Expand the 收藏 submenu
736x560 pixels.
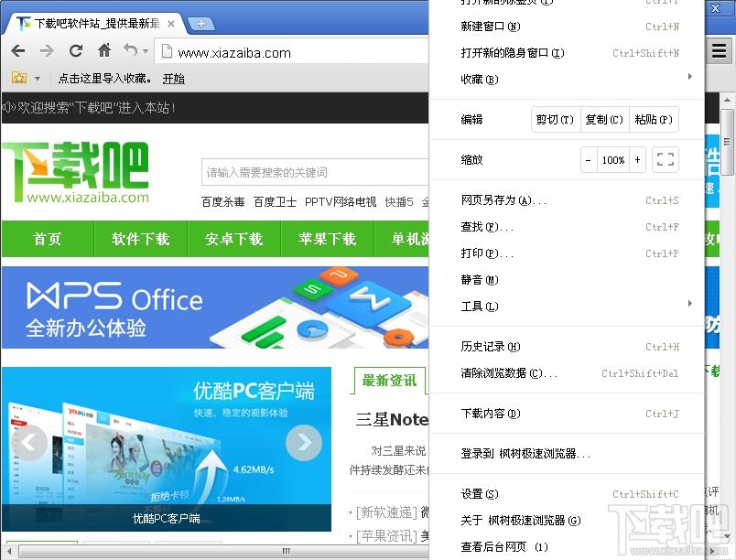[567, 80]
